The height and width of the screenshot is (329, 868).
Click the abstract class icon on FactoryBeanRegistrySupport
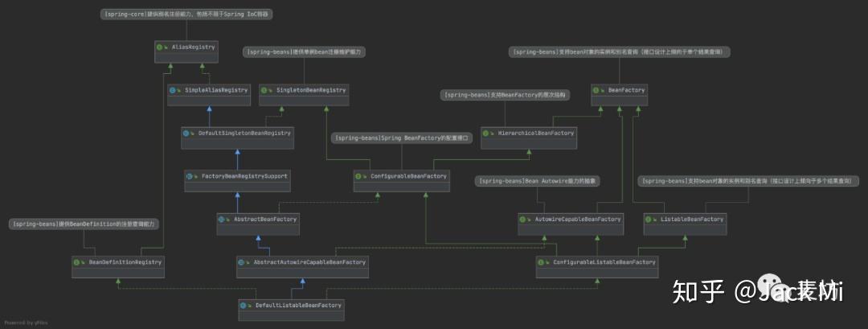point(190,176)
